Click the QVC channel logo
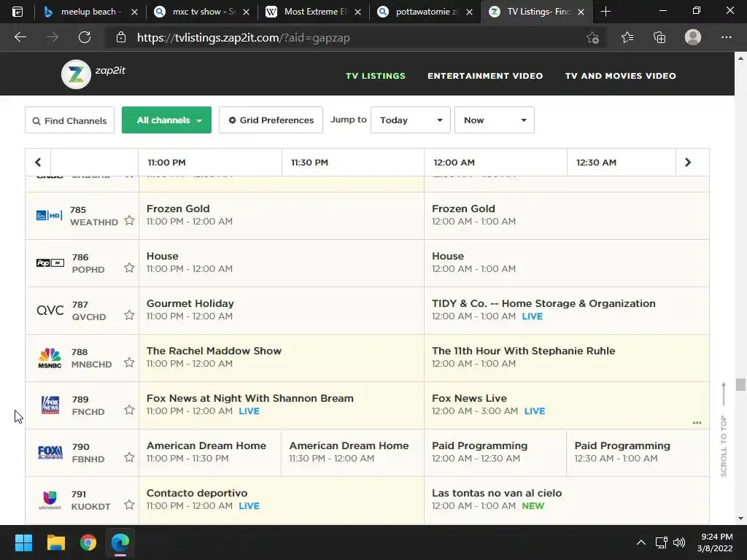The image size is (747, 560). [50, 311]
